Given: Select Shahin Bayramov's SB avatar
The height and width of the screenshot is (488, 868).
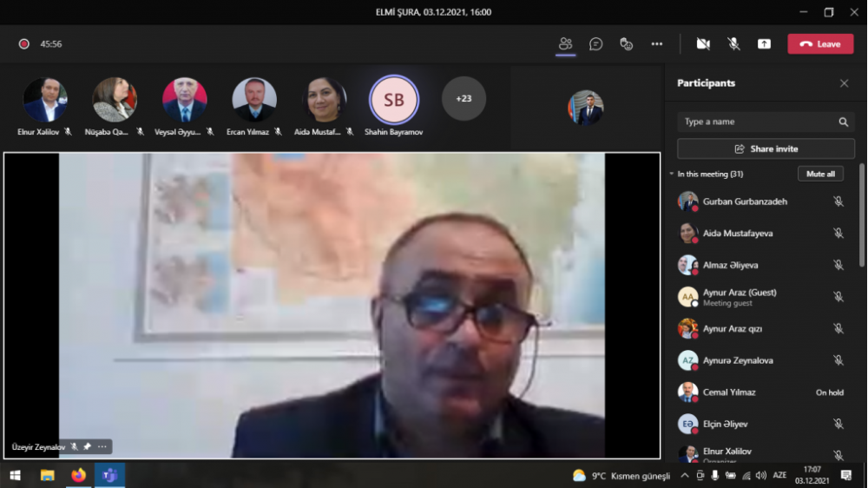Looking at the screenshot, I should tap(393, 100).
